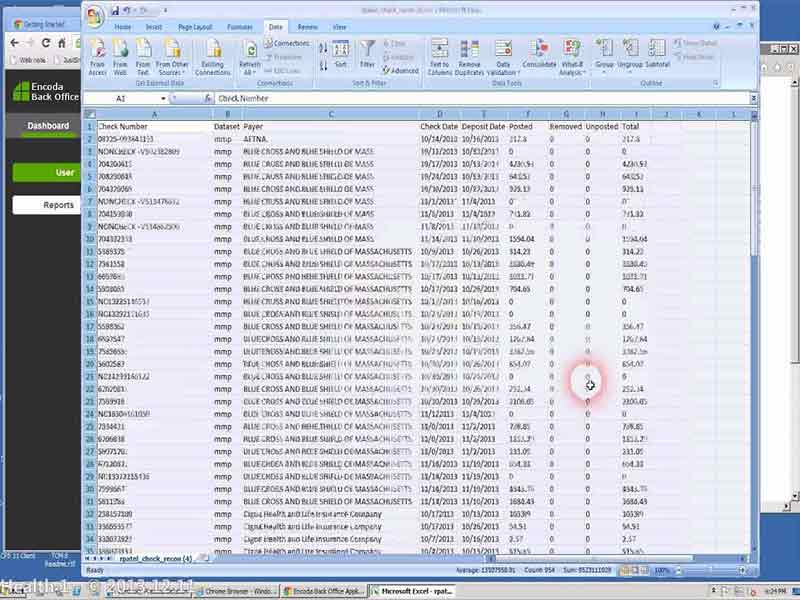Select row 32 header
The height and width of the screenshot is (600, 800).
click(x=90, y=514)
